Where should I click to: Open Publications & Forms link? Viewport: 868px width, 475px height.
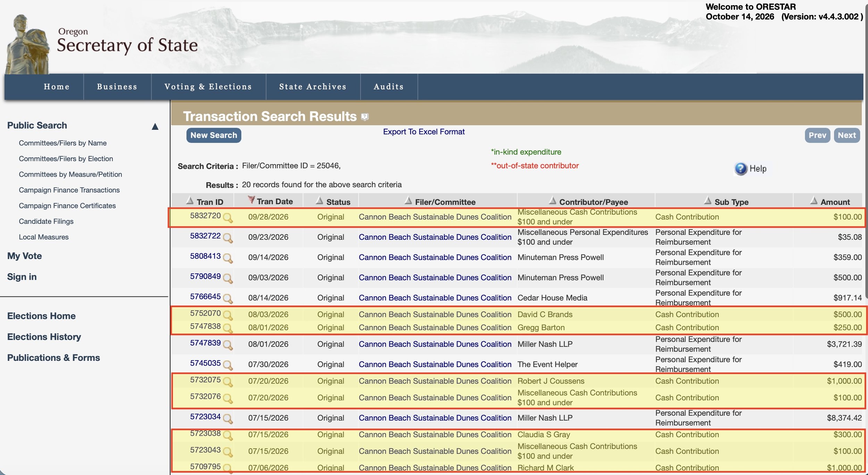point(53,358)
